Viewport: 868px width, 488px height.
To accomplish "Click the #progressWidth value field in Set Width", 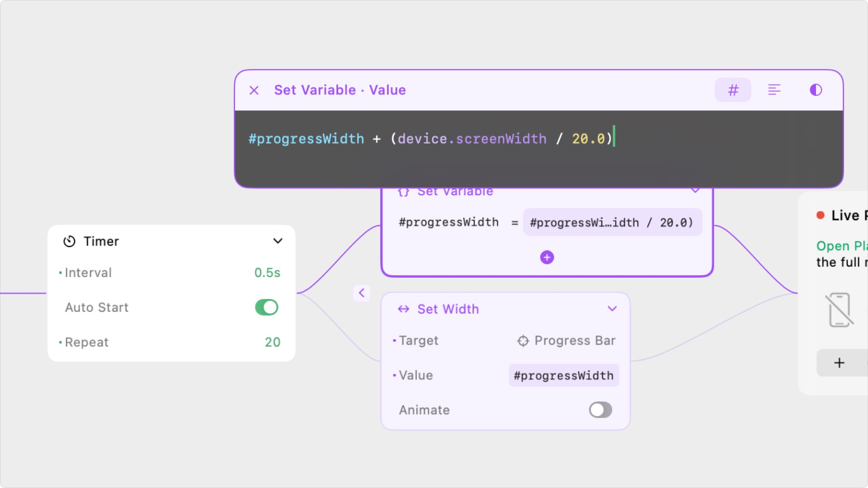I will (563, 375).
